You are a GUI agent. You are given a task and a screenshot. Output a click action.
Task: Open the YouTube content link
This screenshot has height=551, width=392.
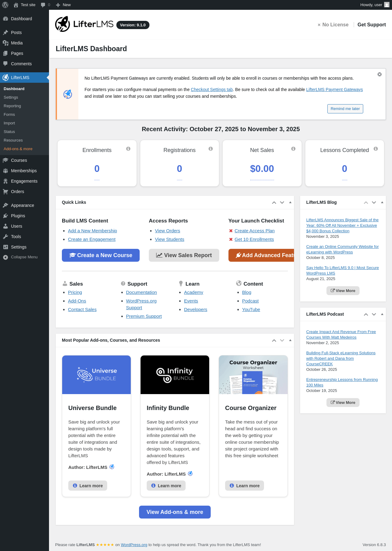[251, 310]
